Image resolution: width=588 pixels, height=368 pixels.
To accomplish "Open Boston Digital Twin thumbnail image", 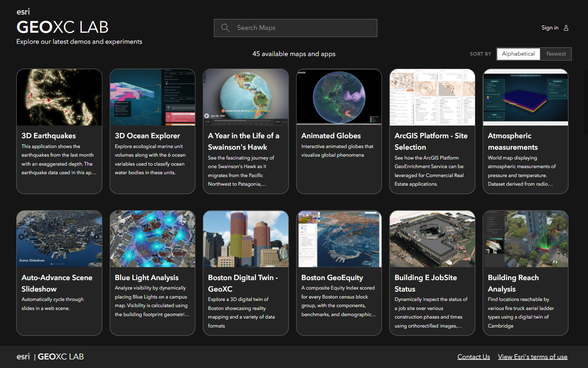I will coord(246,239).
